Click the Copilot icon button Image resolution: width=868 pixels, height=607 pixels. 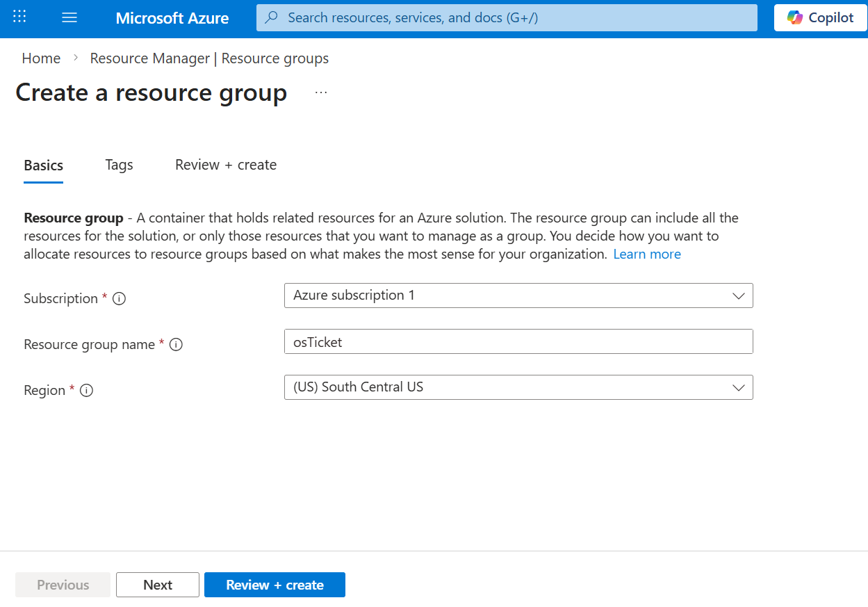pos(820,17)
